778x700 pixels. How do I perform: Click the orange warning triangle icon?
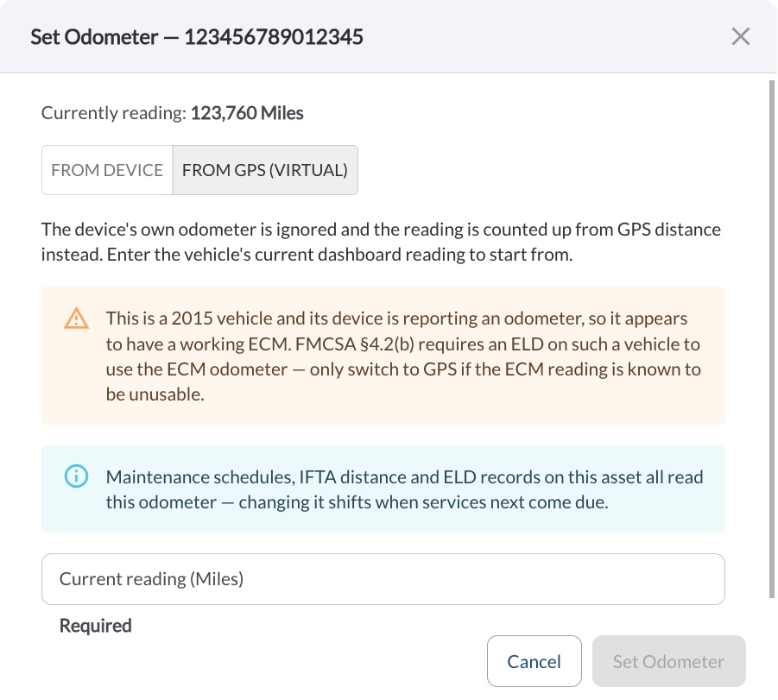(x=76, y=318)
